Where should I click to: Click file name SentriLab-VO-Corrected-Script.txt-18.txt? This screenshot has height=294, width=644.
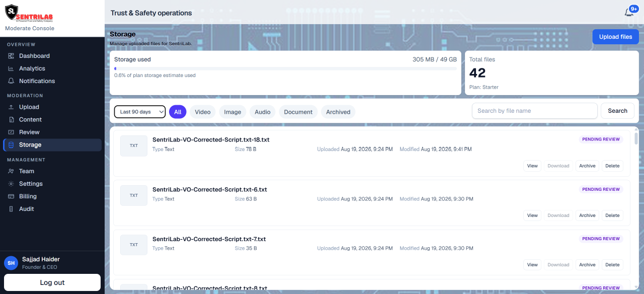(x=211, y=139)
